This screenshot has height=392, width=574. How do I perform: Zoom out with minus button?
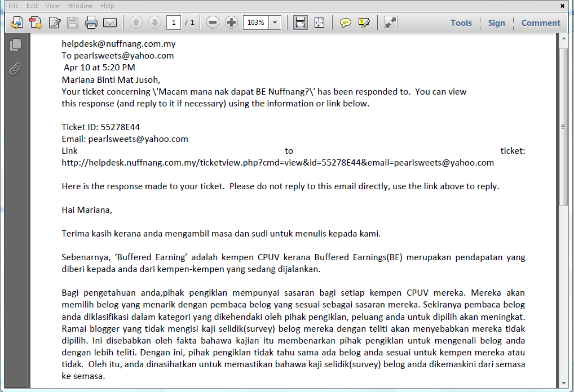(x=213, y=23)
